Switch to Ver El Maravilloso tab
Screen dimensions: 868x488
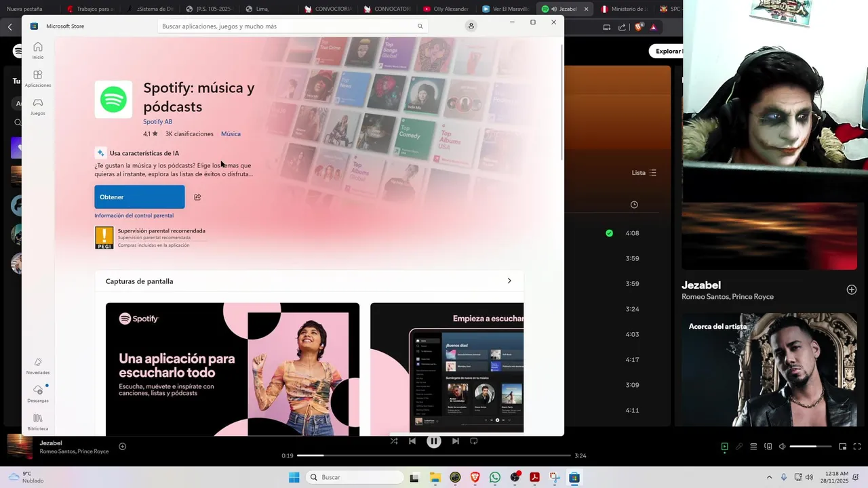click(x=505, y=9)
